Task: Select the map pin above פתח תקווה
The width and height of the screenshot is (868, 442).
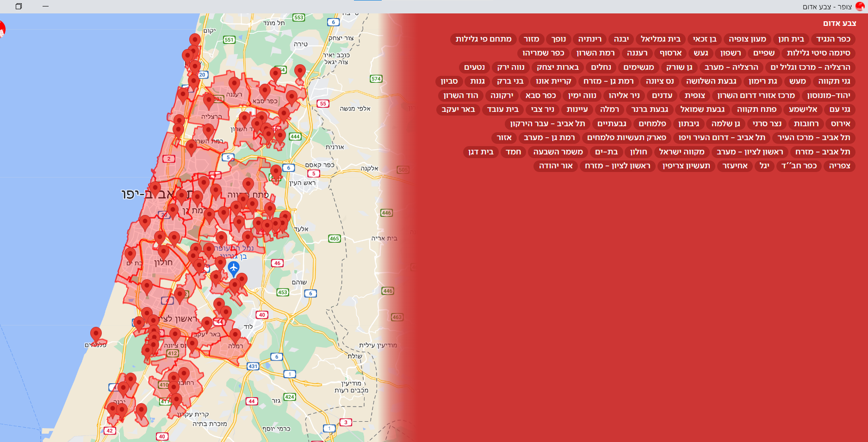Action: [x=248, y=185]
